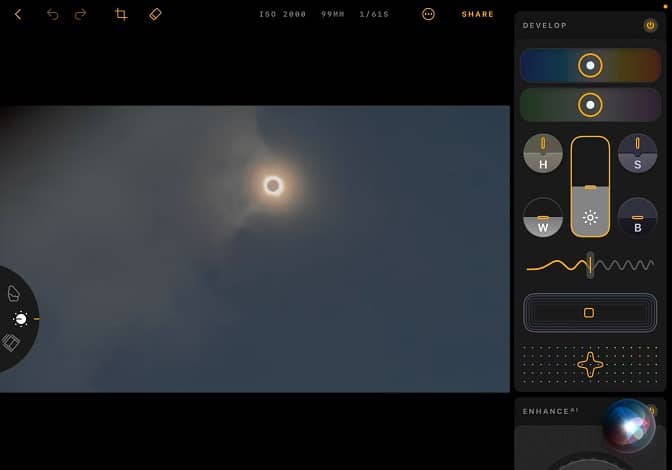Click the ENHANCE AI panel title
Image resolution: width=672 pixels, height=470 pixels.
tap(550, 411)
